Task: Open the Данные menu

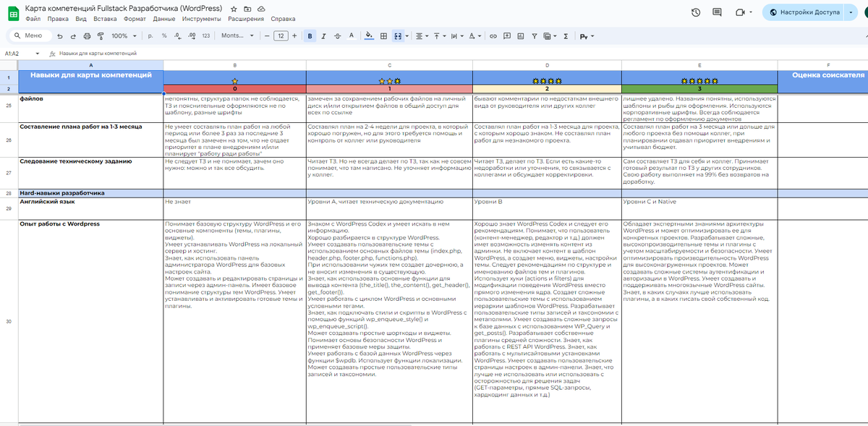Action: (164, 18)
